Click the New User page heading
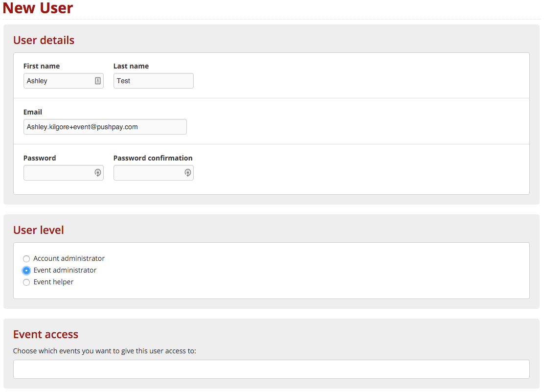The image size is (544, 392). point(38,8)
